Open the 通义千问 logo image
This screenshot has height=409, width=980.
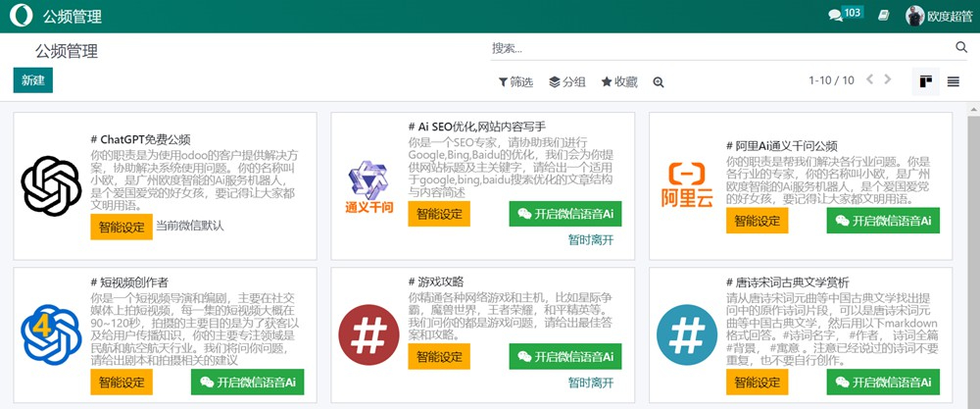tap(368, 185)
